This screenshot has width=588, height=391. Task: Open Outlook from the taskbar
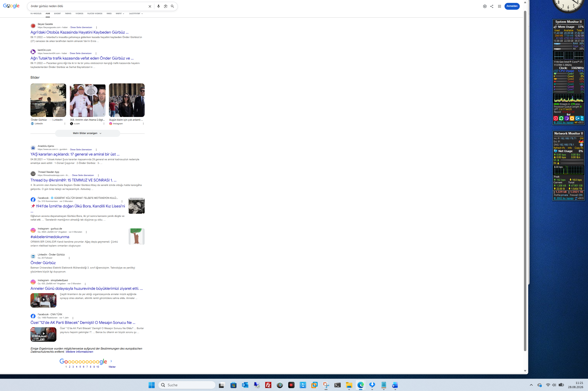pyautogui.click(x=245, y=385)
